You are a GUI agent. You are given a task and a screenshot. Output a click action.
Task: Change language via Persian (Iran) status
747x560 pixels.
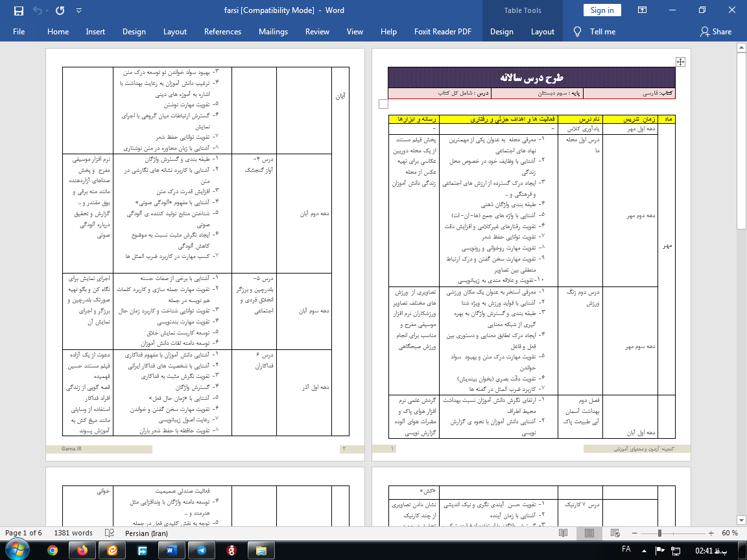coord(147,533)
